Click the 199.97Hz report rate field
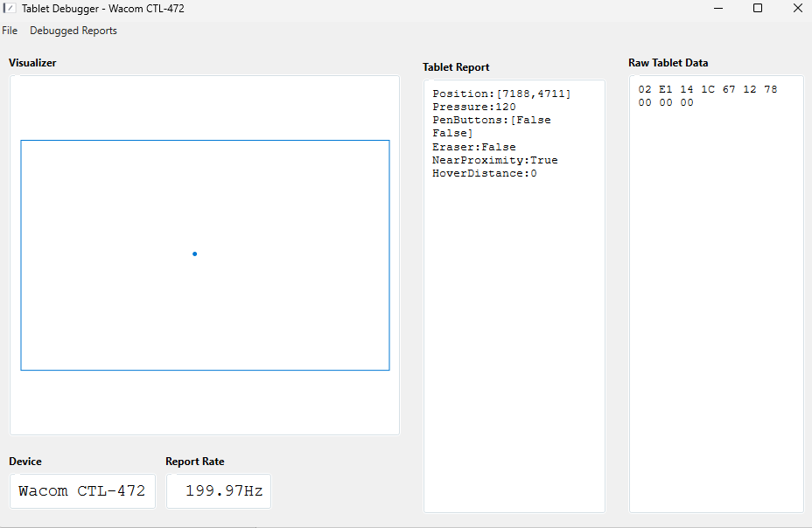 click(219, 490)
